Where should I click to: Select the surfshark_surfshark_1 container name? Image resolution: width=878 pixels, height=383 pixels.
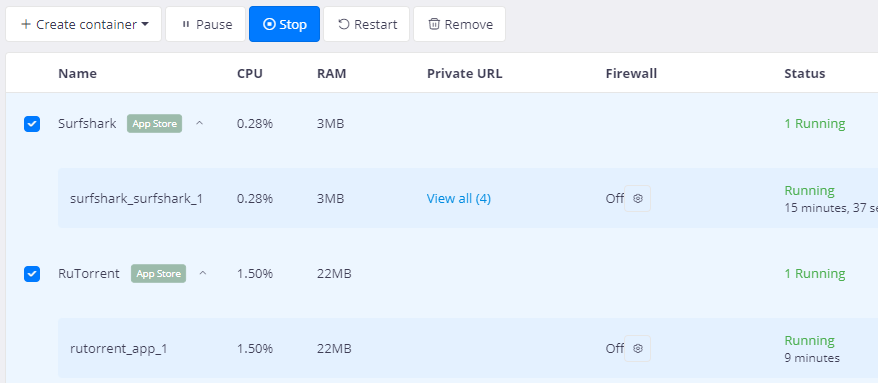tap(136, 198)
